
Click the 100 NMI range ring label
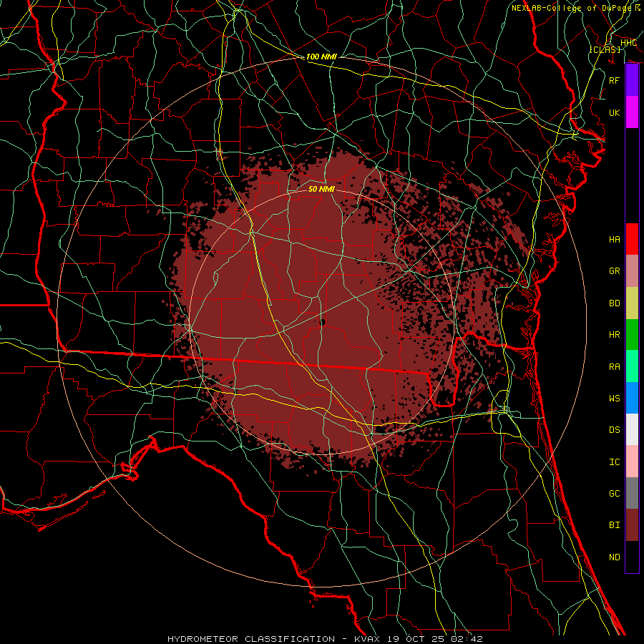321,57
